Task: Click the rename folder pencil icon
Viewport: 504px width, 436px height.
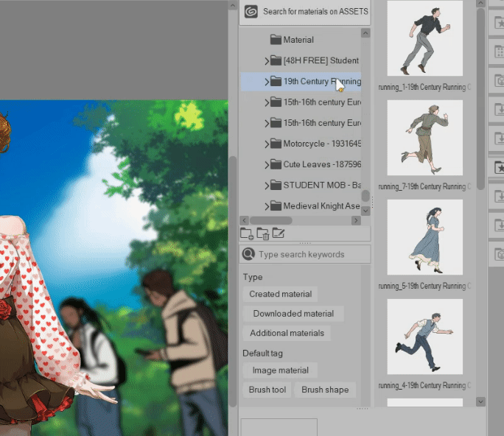Action: click(x=279, y=233)
